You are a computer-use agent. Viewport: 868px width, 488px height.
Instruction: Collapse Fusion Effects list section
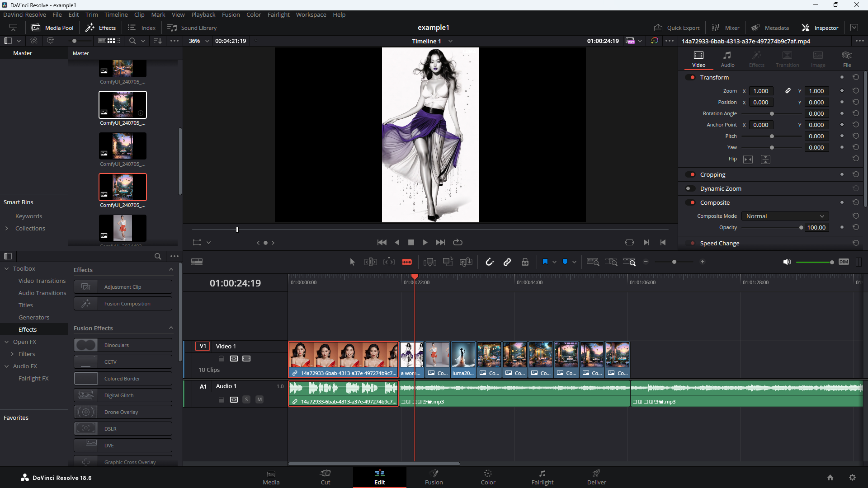coord(171,328)
